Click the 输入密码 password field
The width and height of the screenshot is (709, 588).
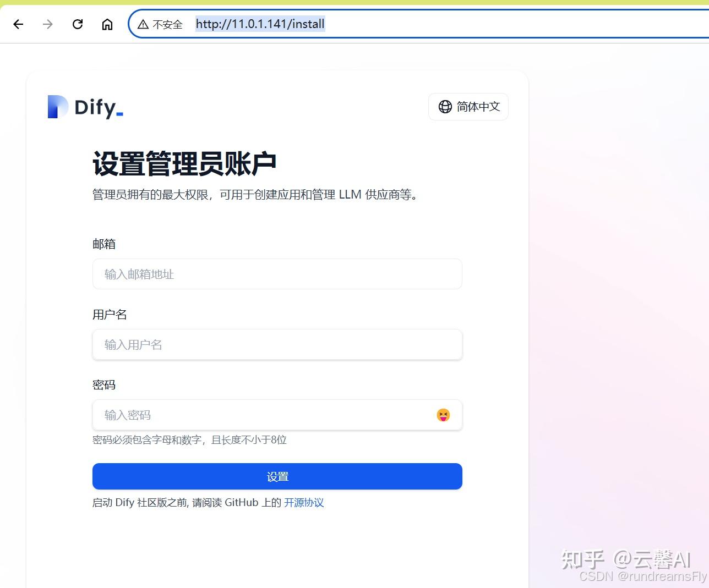click(x=248, y=415)
